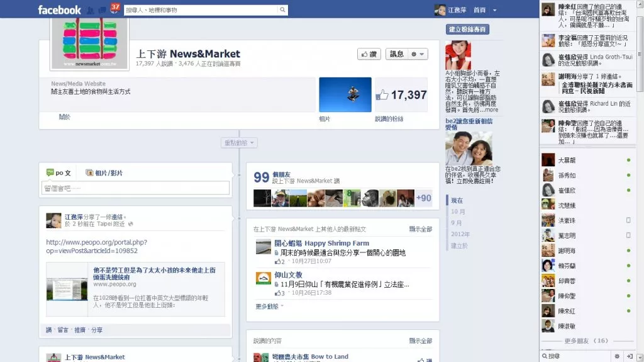644x362 pixels.
Task: Open the 上下游 News&Market profile picture
Action: click(x=89, y=44)
